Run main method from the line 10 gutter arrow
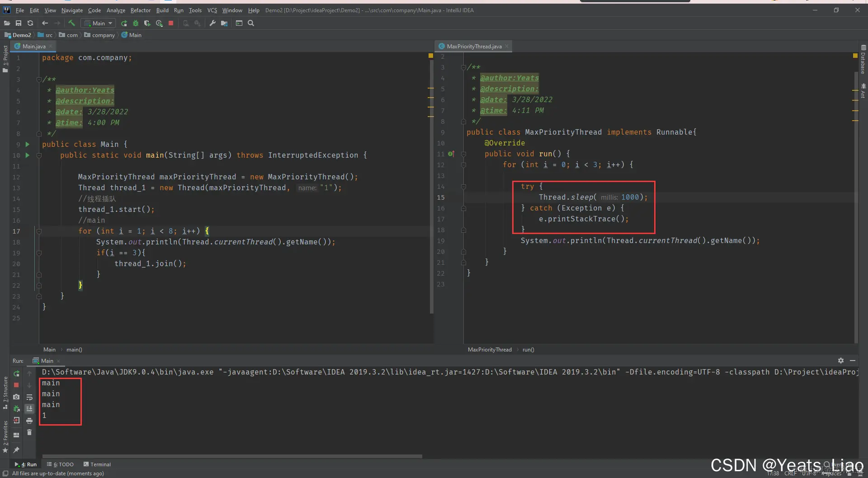868x478 pixels. [x=28, y=155]
